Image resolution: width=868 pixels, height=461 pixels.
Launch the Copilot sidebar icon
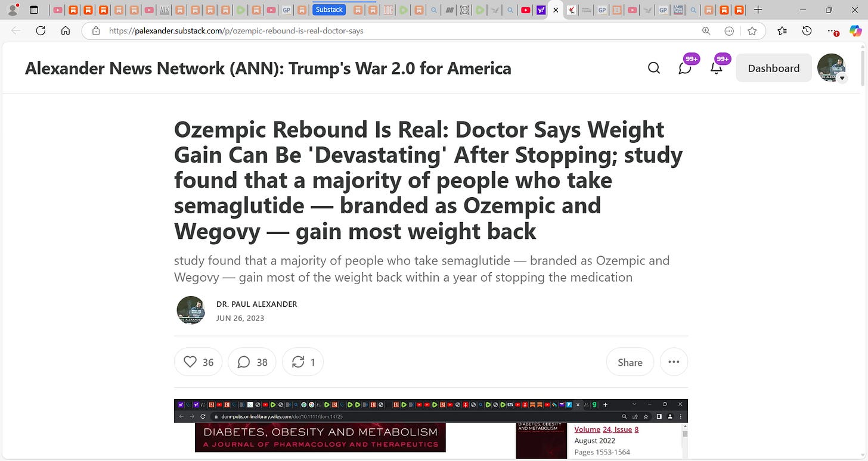pyautogui.click(x=855, y=30)
